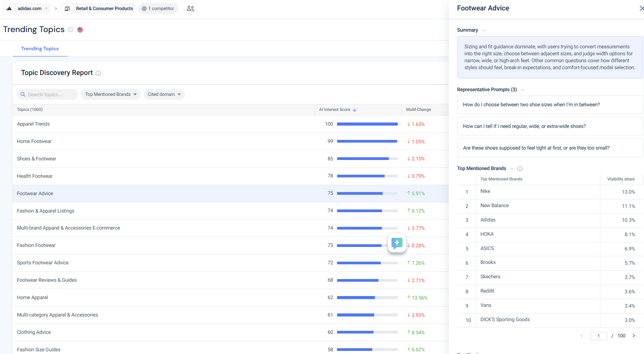Go to previous page of brands
The width and height of the screenshot is (644, 354).
tap(582, 336)
